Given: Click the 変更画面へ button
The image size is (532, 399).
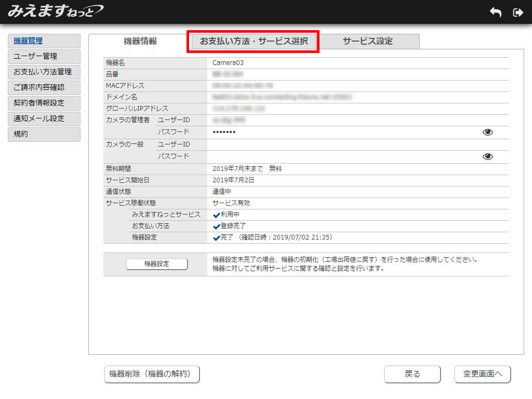Looking at the screenshot, I should (482, 374).
